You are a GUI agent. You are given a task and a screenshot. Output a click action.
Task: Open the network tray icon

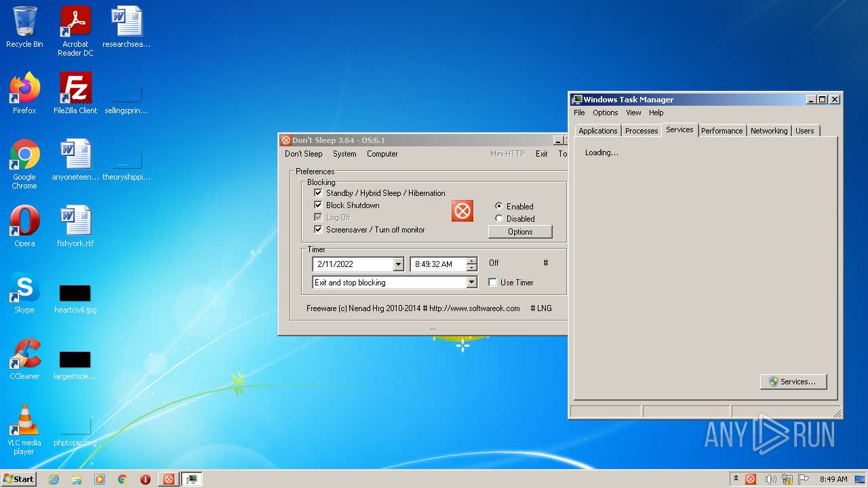point(787,479)
